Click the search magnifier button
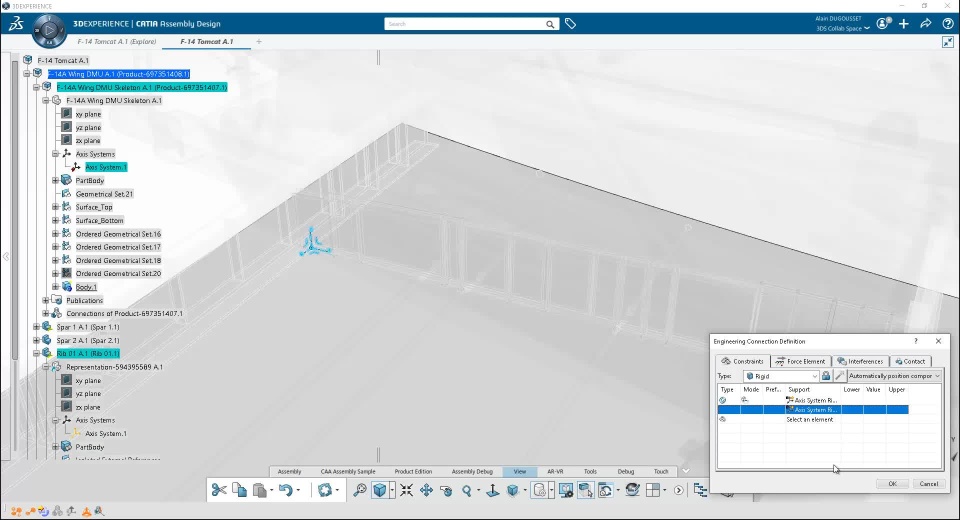Viewport: 960px width, 520px height. pyautogui.click(x=550, y=24)
